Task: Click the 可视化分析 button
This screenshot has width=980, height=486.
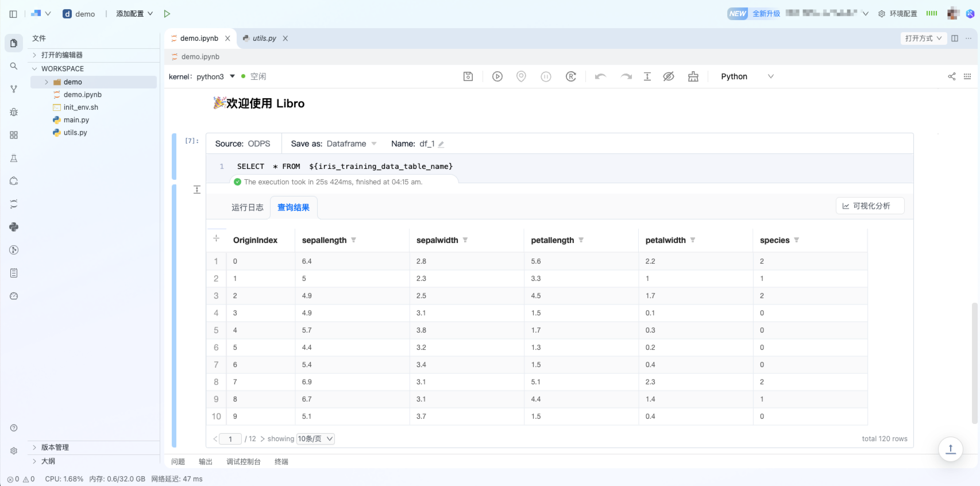Action: [x=870, y=206]
